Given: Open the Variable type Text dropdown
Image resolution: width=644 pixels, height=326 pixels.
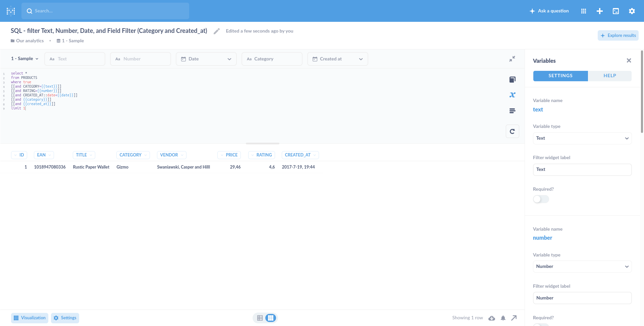Looking at the screenshot, I should point(582,138).
